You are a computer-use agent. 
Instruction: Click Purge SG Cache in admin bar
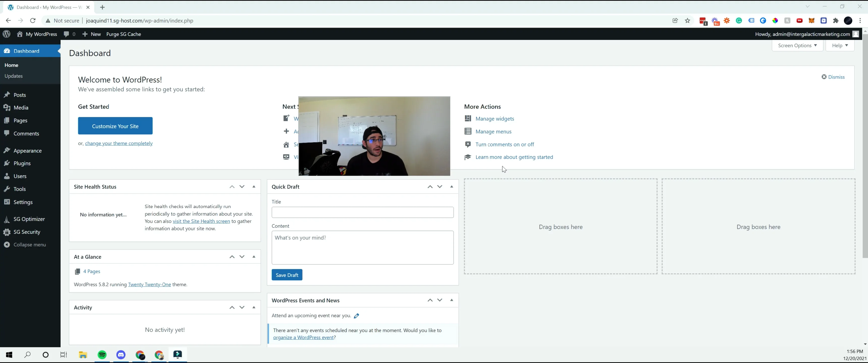click(124, 34)
